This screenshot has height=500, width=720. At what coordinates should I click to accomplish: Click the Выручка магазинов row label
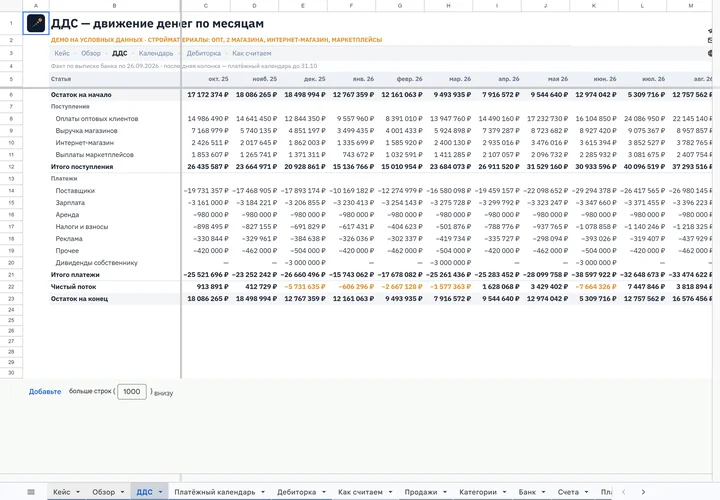(86, 130)
